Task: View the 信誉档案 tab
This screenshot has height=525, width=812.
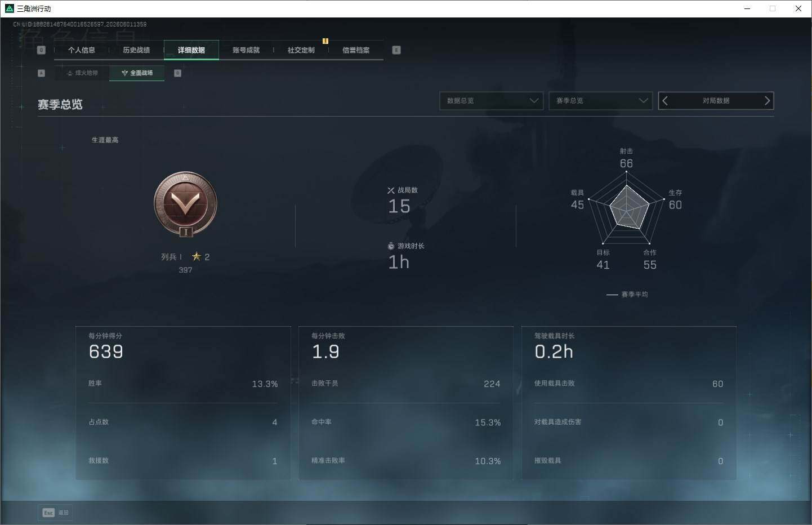Action: click(x=356, y=50)
